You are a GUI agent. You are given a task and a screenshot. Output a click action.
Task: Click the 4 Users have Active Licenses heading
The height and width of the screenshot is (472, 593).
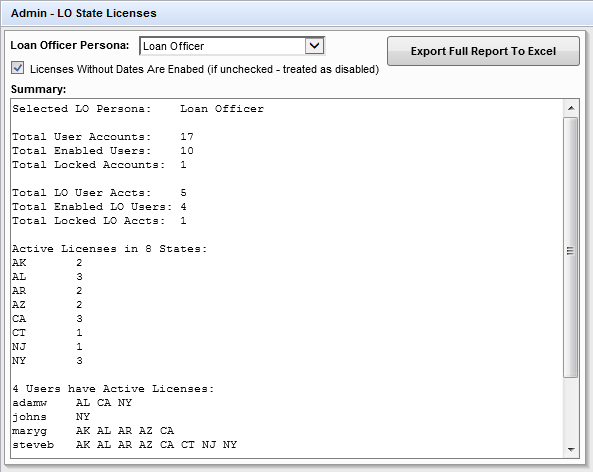tap(113, 389)
